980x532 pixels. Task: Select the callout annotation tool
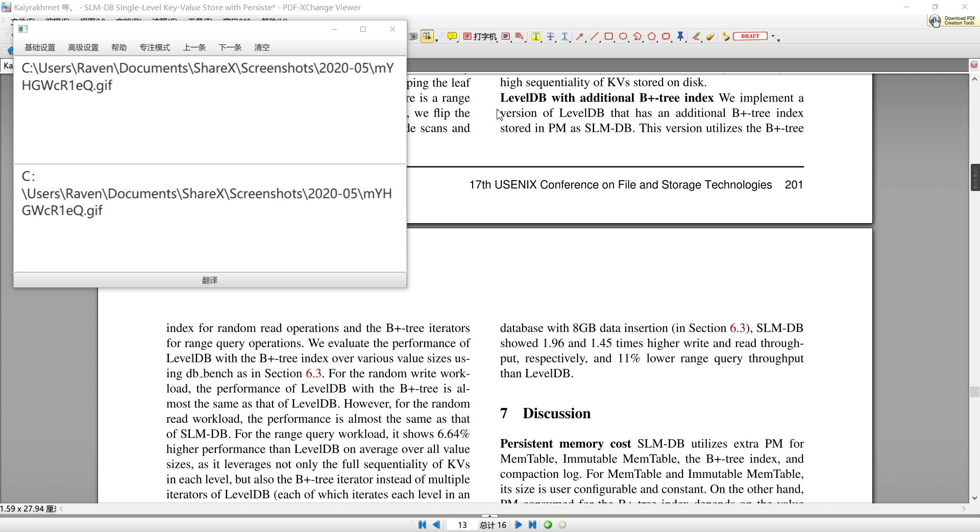pyautogui.click(x=520, y=36)
